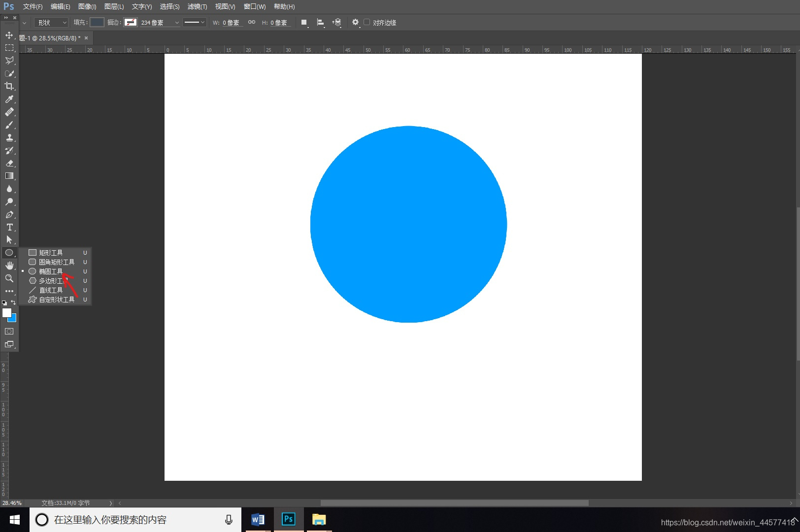Select the History Brush tool
Image resolution: width=800 pixels, height=532 pixels.
tap(9, 150)
